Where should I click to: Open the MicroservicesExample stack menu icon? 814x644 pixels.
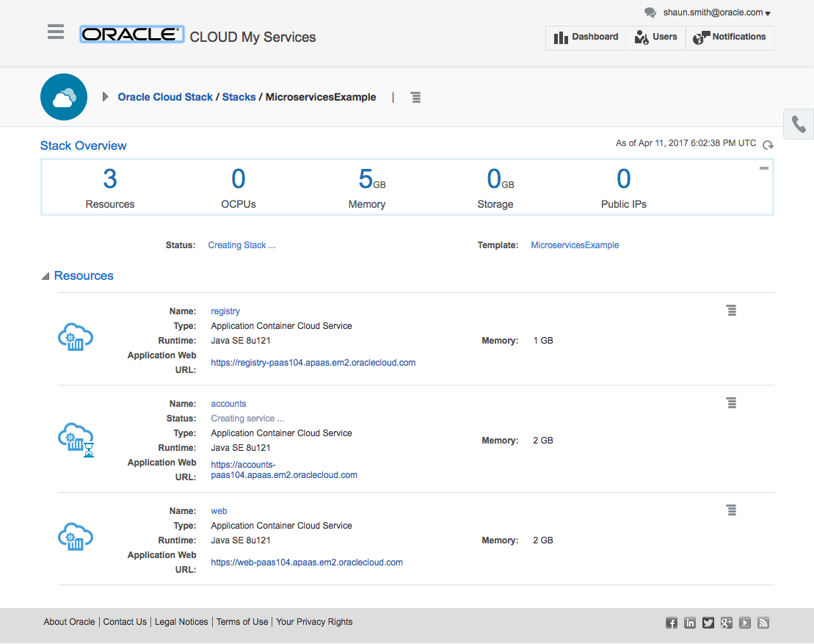[x=416, y=97]
